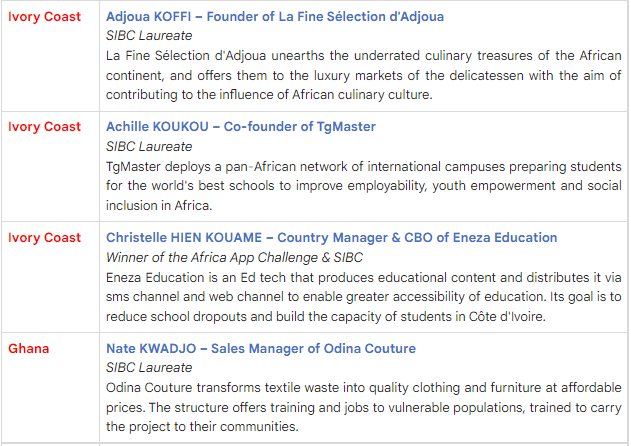
Task: Click the first Ivory Coast country label
Action: click(45, 17)
